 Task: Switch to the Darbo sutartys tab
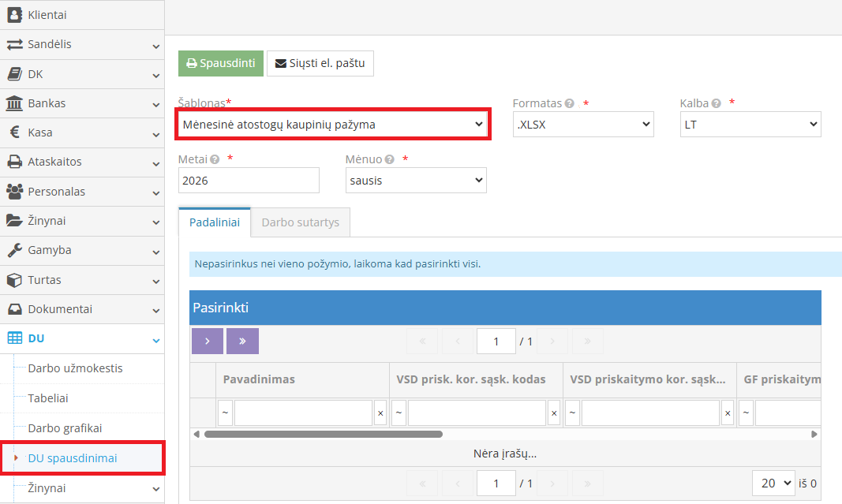[x=300, y=222]
